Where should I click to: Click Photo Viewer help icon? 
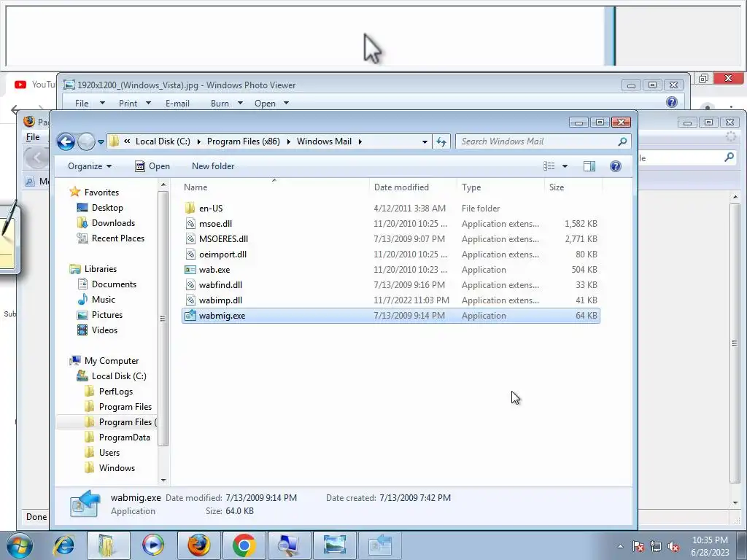[x=672, y=102]
